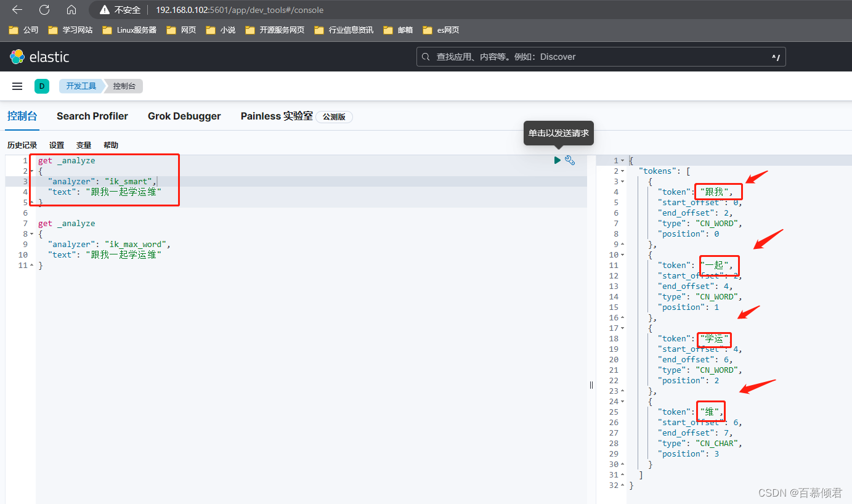
Task: Collapse the tokens array at response line 2
Action: tap(623, 171)
